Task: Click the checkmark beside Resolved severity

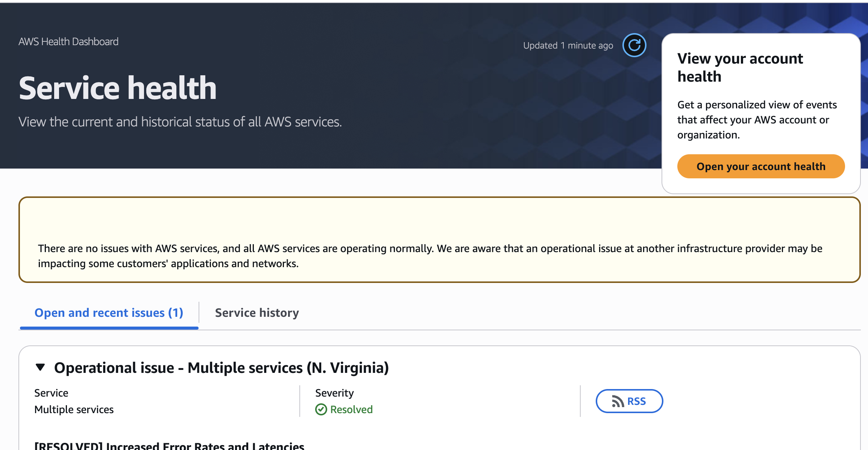Action: (321, 409)
